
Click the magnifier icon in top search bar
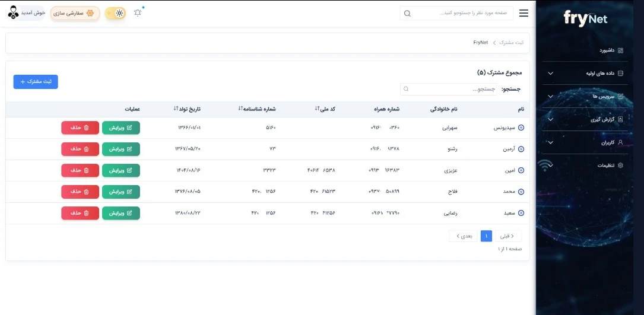click(x=407, y=13)
